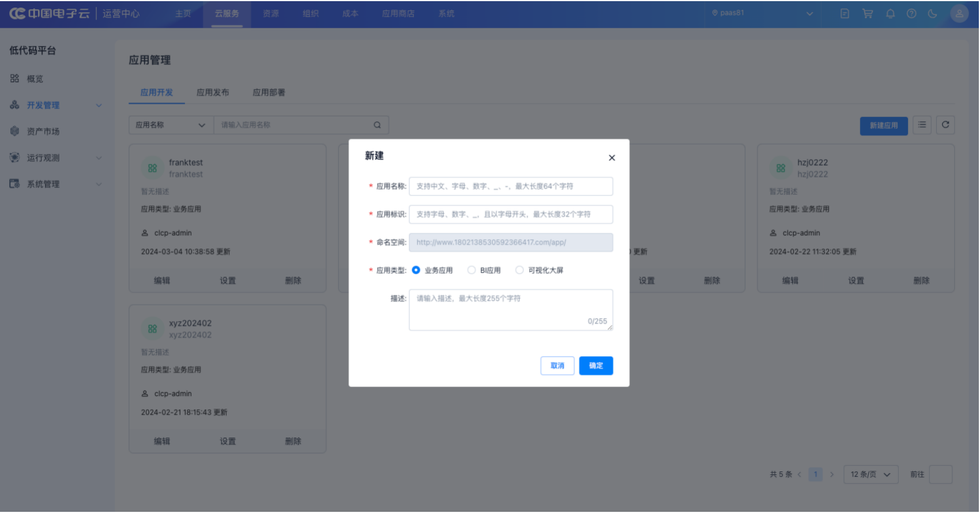Click user icon on xyz202402 card
Screen dimensions: 980x513
point(145,394)
